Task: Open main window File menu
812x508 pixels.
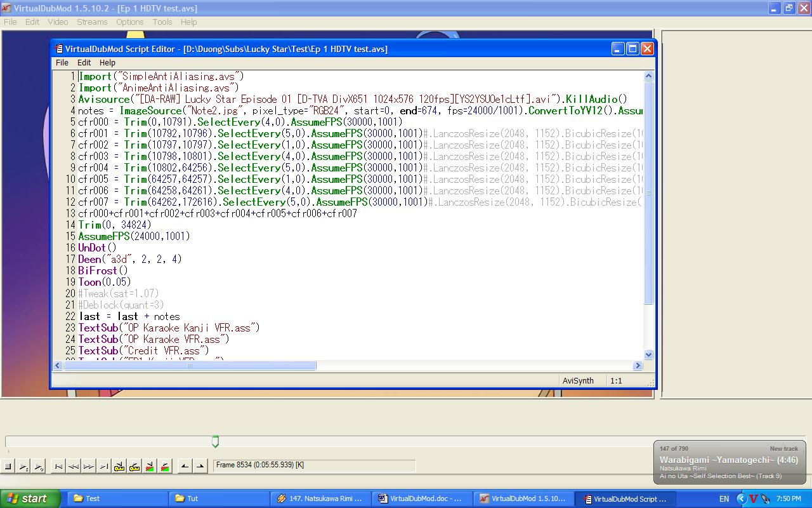Action: coord(10,22)
